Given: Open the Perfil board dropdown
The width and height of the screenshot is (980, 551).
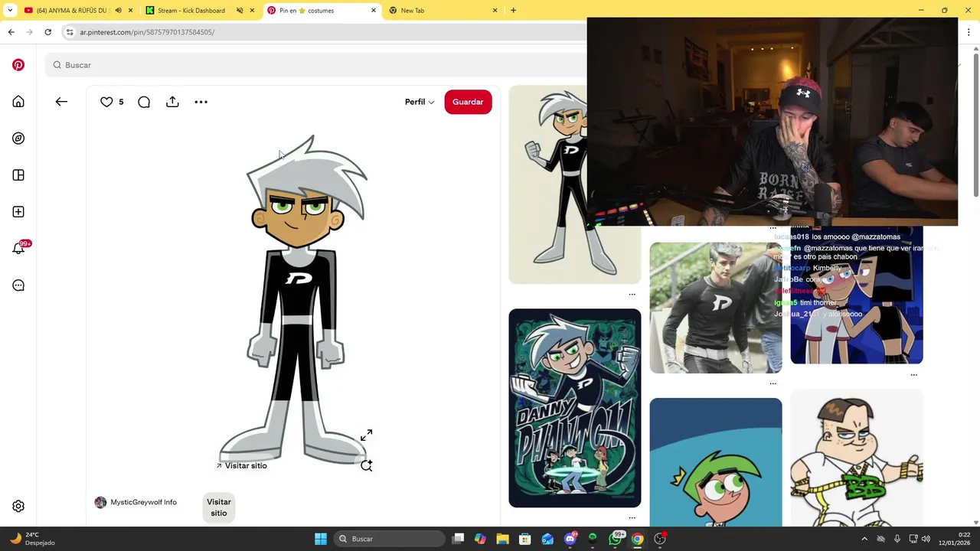Looking at the screenshot, I should coord(420,102).
